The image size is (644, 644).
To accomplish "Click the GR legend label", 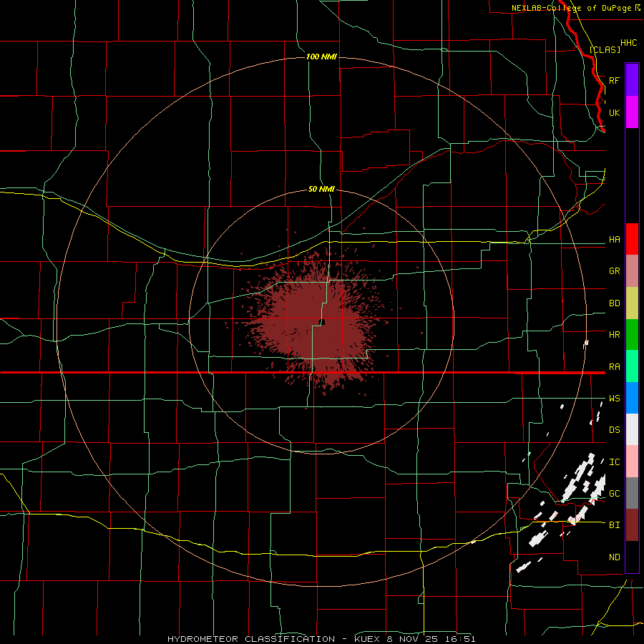I will coord(614,271).
